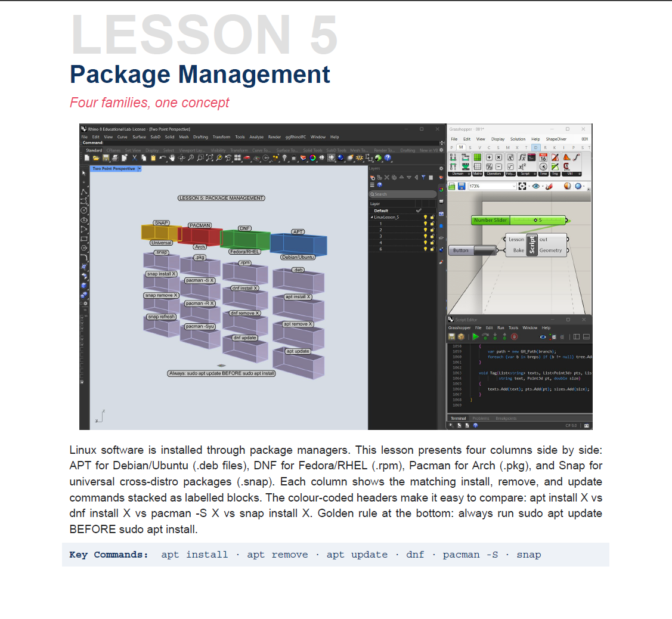The width and height of the screenshot is (672, 619).
Task: Open the Run menu in Script Editor
Action: pyautogui.click(x=501, y=327)
